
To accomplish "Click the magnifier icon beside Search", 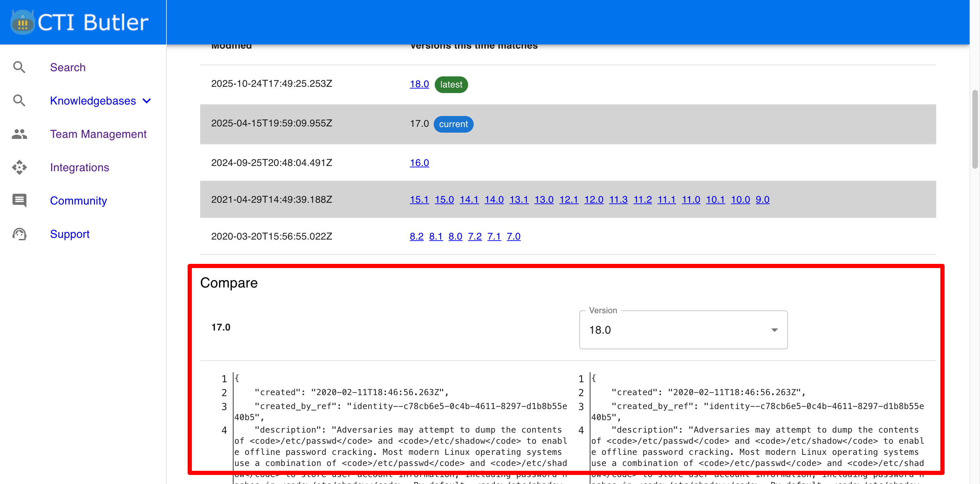I will 19,67.
